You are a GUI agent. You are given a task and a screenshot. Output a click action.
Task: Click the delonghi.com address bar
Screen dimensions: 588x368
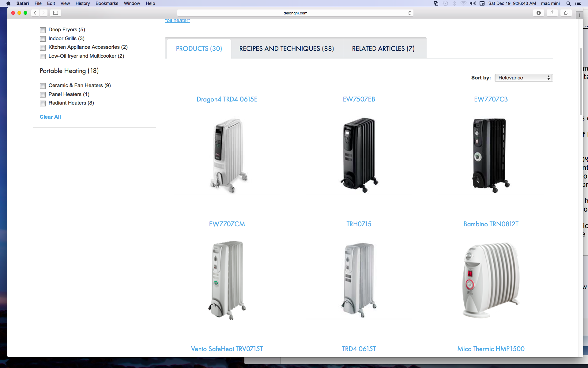pyautogui.click(x=295, y=13)
